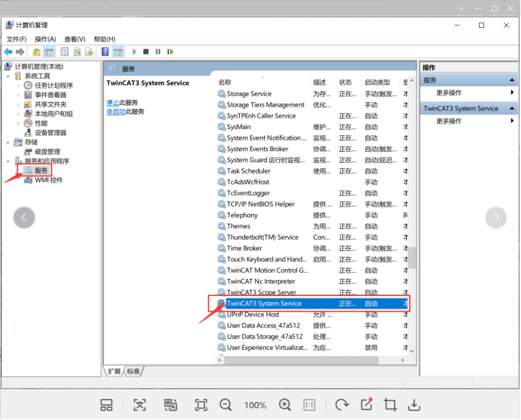Open 更多操作 under TwinCAT3 System Service

click(449, 121)
